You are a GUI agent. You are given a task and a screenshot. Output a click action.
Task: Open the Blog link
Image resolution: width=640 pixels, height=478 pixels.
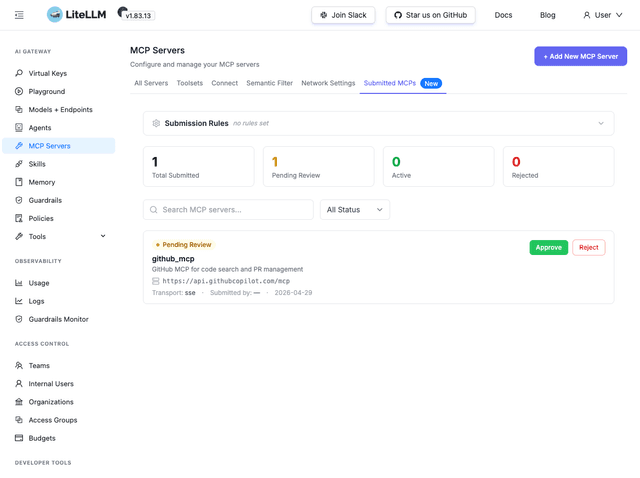click(x=548, y=15)
